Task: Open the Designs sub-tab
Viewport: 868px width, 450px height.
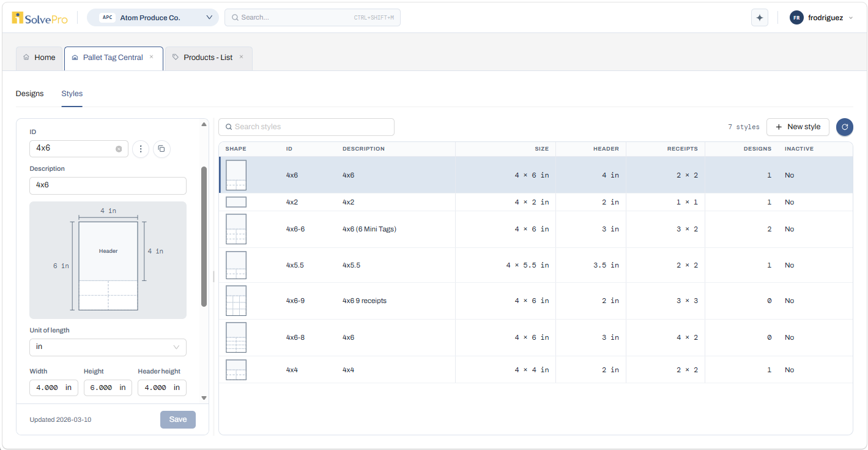Action: 30,94
